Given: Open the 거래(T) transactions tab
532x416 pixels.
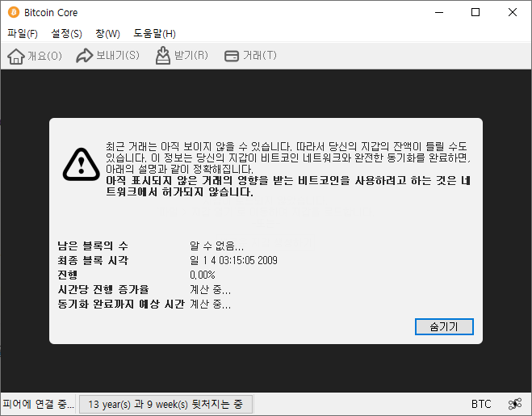Looking at the screenshot, I should point(251,56).
